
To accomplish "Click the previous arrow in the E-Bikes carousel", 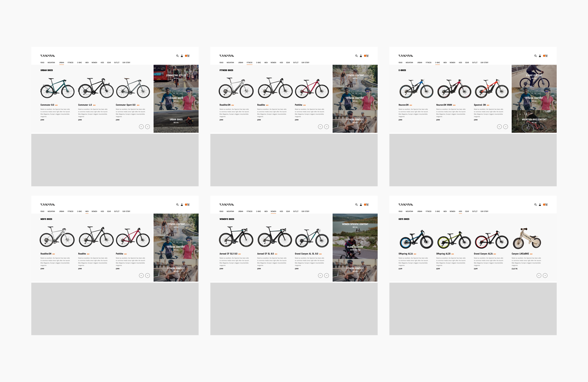I will coord(499,127).
